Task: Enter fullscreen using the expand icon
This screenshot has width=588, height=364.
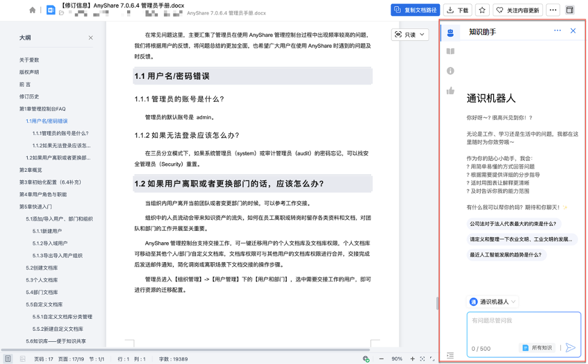Action: tap(432, 359)
